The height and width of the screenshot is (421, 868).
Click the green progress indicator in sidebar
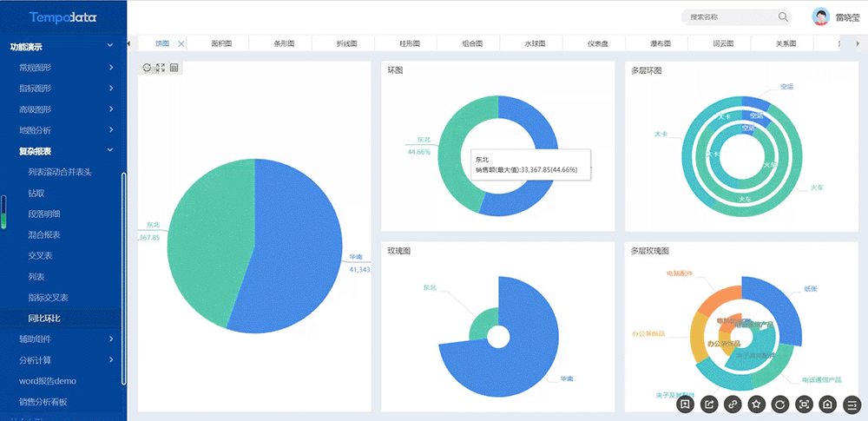click(3, 212)
